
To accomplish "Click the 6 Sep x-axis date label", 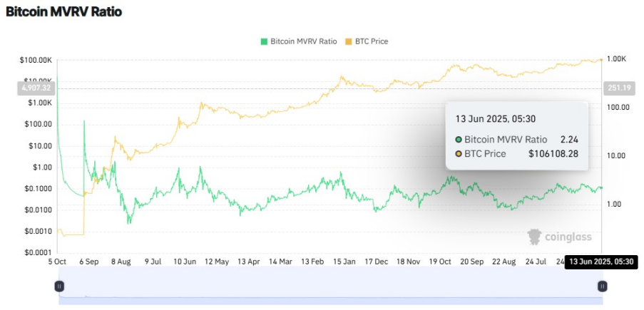I will (x=88, y=262).
